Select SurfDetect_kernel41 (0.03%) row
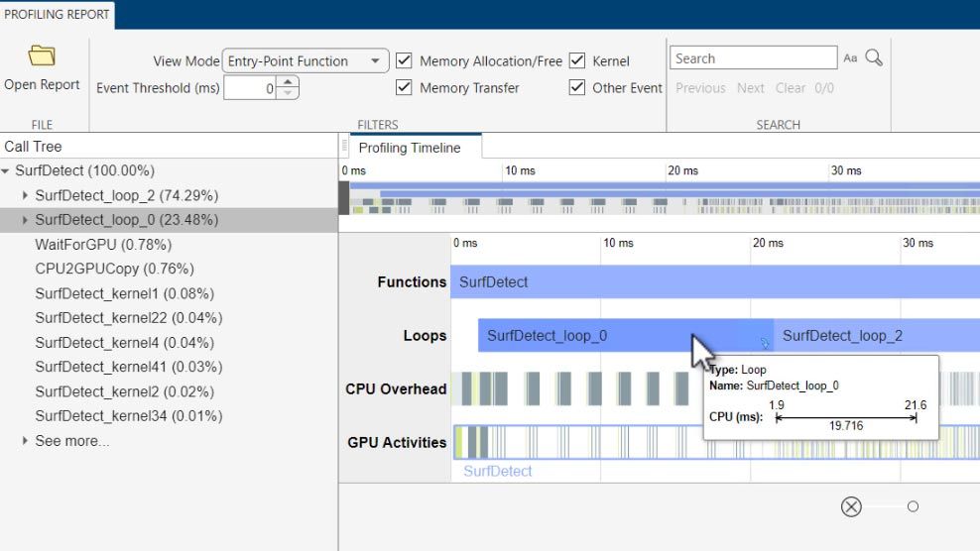 (x=169, y=367)
